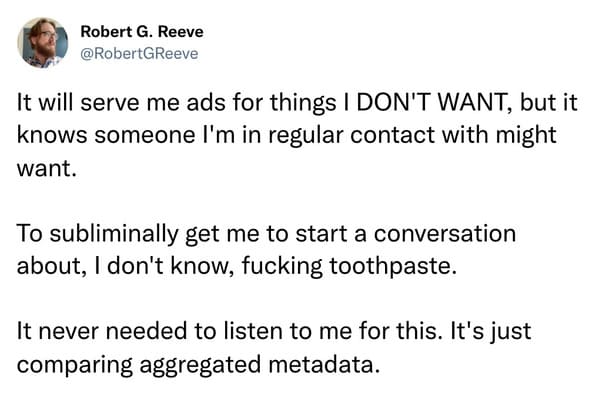Click the word someone in second line

pos(145,135)
